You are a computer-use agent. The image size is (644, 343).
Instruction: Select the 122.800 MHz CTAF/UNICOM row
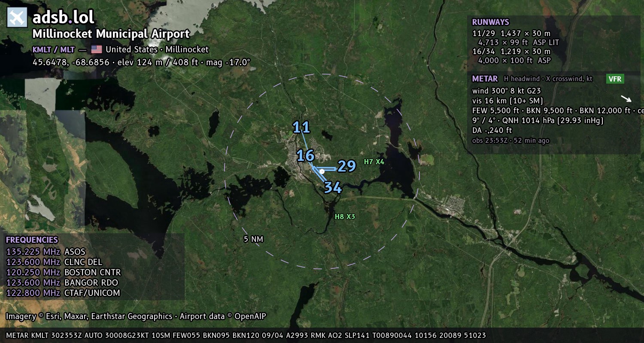coord(63,293)
